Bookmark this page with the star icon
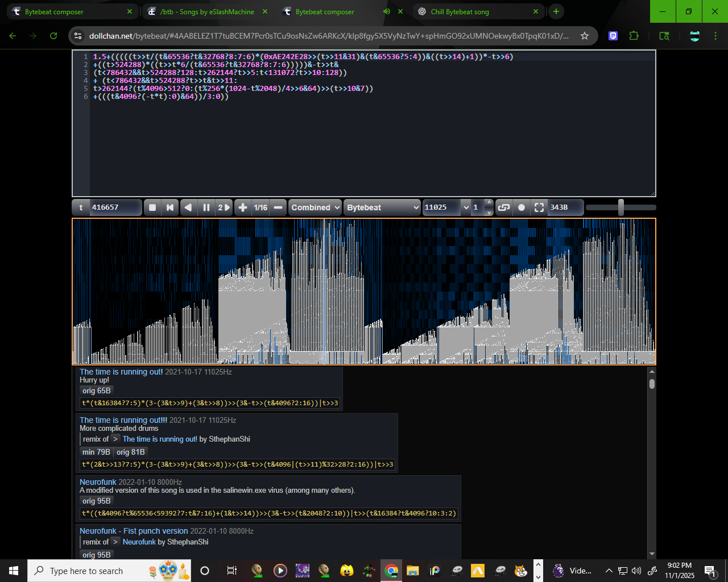The height and width of the screenshot is (582, 728). click(x=585, y=36)
